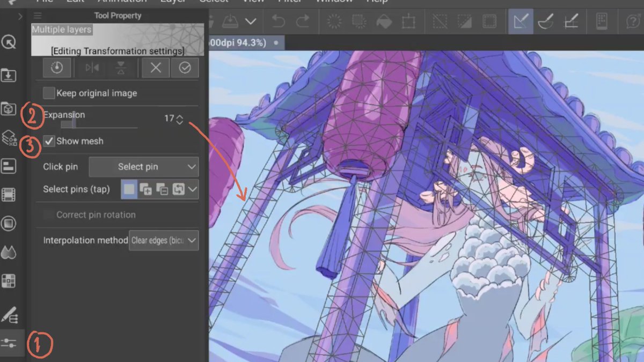644x362 pixels.
Task: Click the Fill bucket icon
Action: click(384, 21)
